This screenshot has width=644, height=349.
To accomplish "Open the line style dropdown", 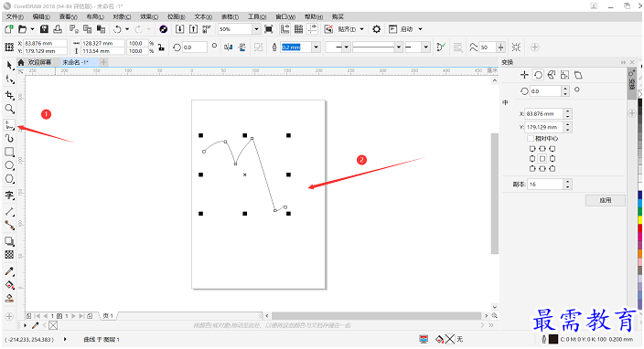I will (x=398, y=48).
